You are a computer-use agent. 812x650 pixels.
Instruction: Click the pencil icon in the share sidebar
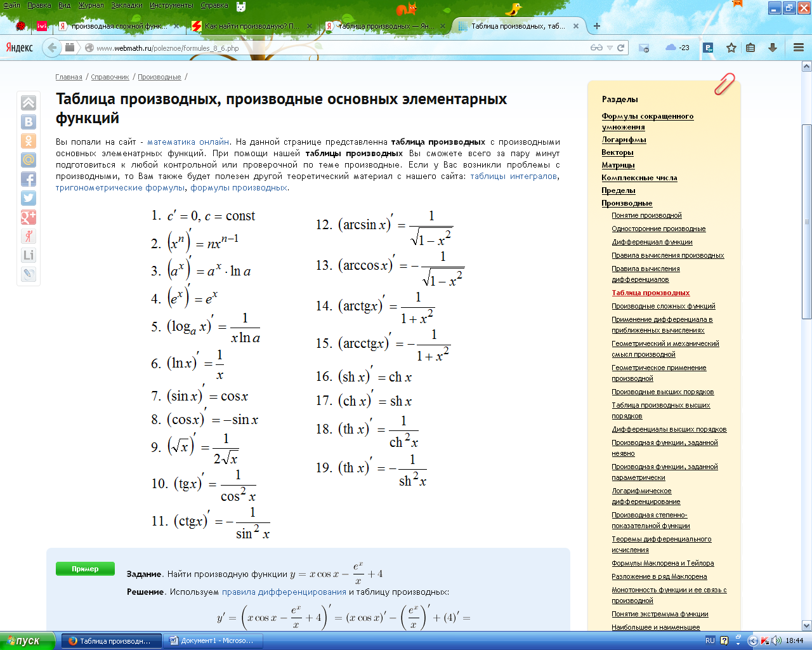[x=29, y=274]
